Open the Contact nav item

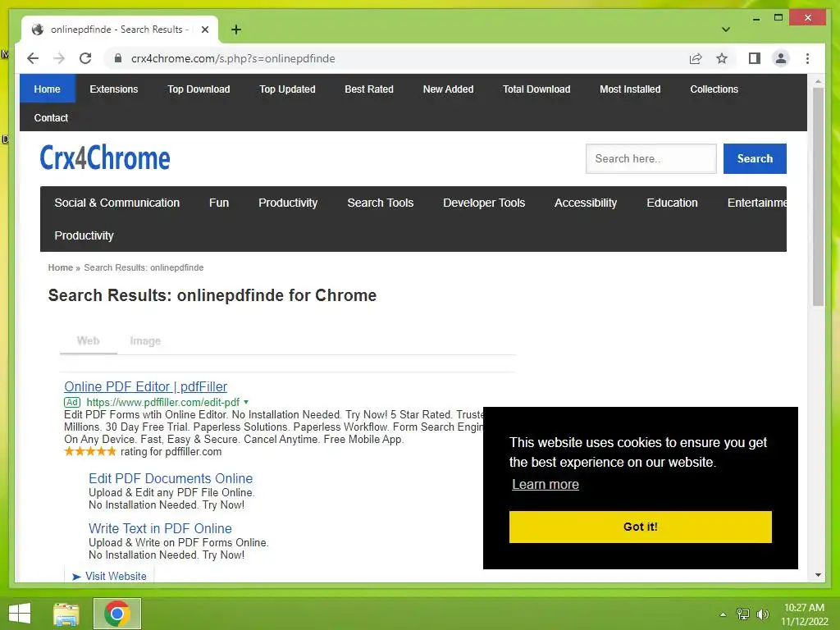tap(51, 117)
